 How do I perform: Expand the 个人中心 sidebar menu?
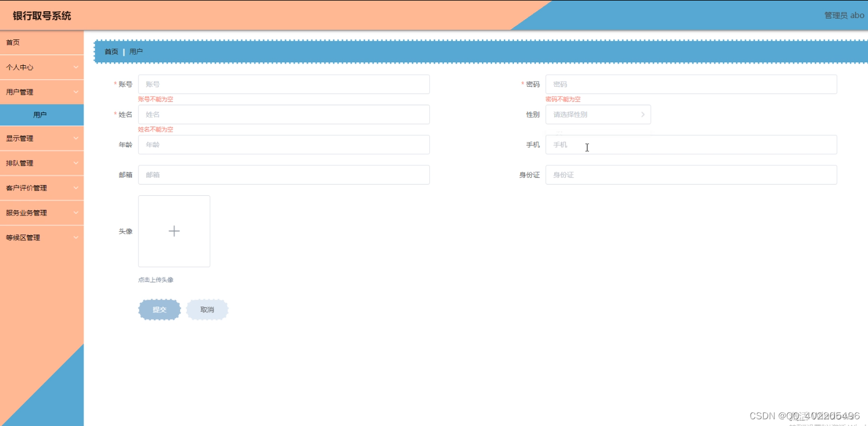click(42, 67)
